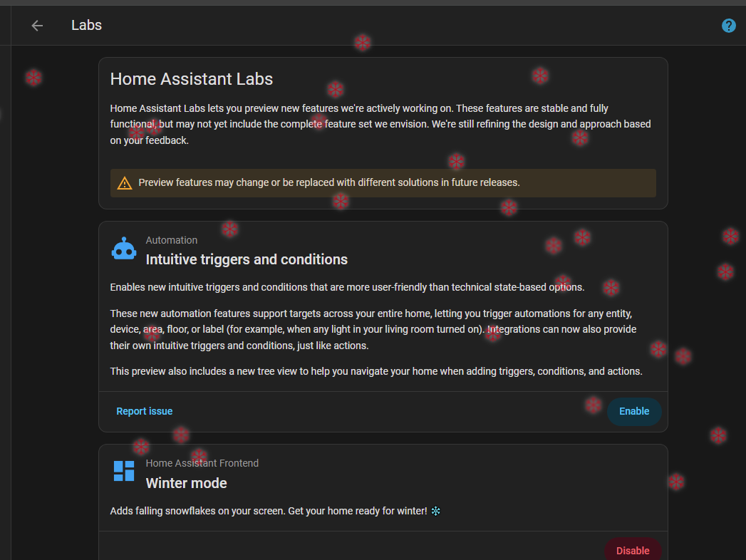Open the help question mark icon
This screenshot has width=746, height=560.
[x=728, y=25]
